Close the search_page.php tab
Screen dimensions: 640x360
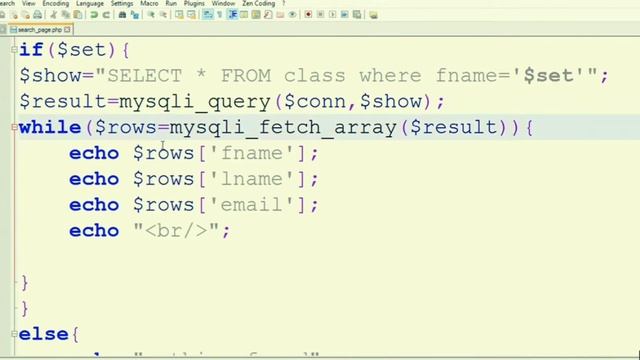[x=67, y=30]
